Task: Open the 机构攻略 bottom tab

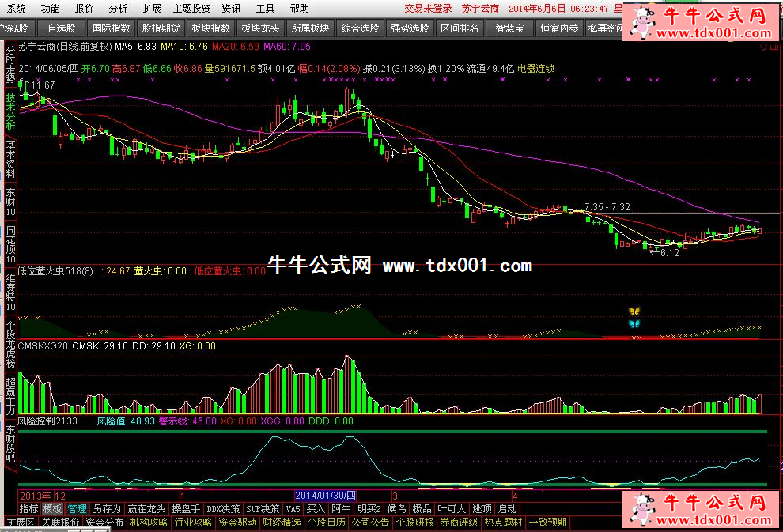Action: coord(149,522)
